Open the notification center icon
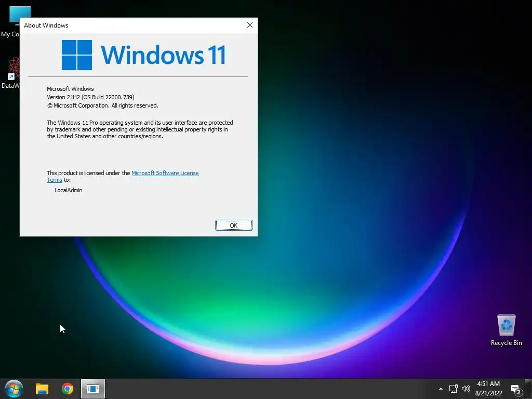532x399 pixels. 516,390
